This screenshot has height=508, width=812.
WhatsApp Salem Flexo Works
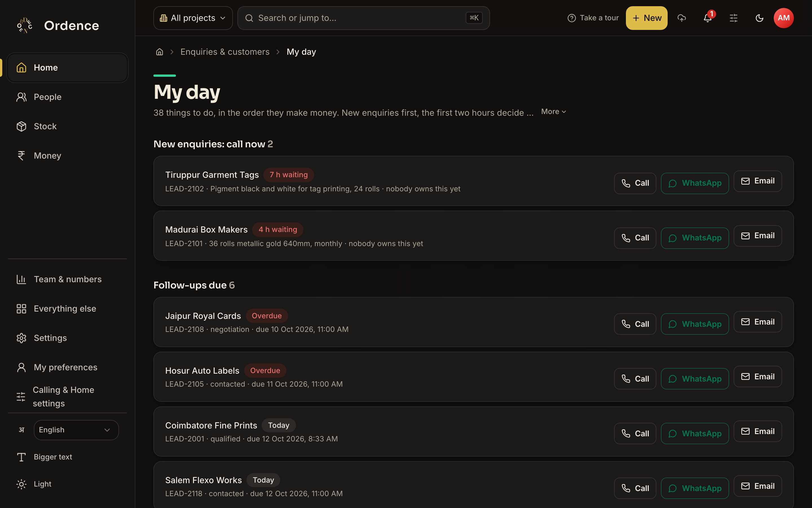(694, 488)
